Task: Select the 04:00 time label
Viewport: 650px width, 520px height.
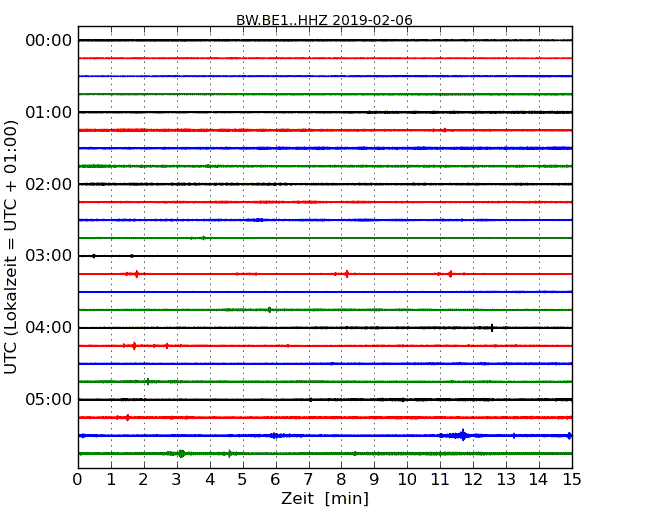Action: (x=49, y=328)
